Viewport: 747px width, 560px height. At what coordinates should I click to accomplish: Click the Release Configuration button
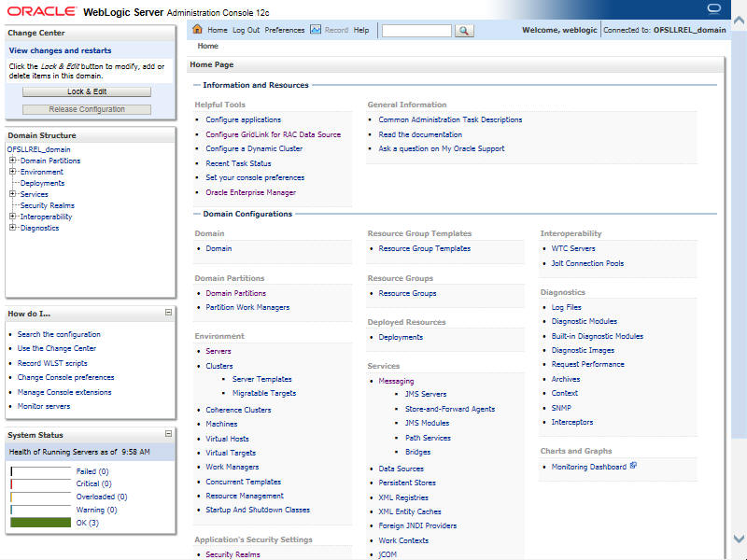[x=87, y=109]
